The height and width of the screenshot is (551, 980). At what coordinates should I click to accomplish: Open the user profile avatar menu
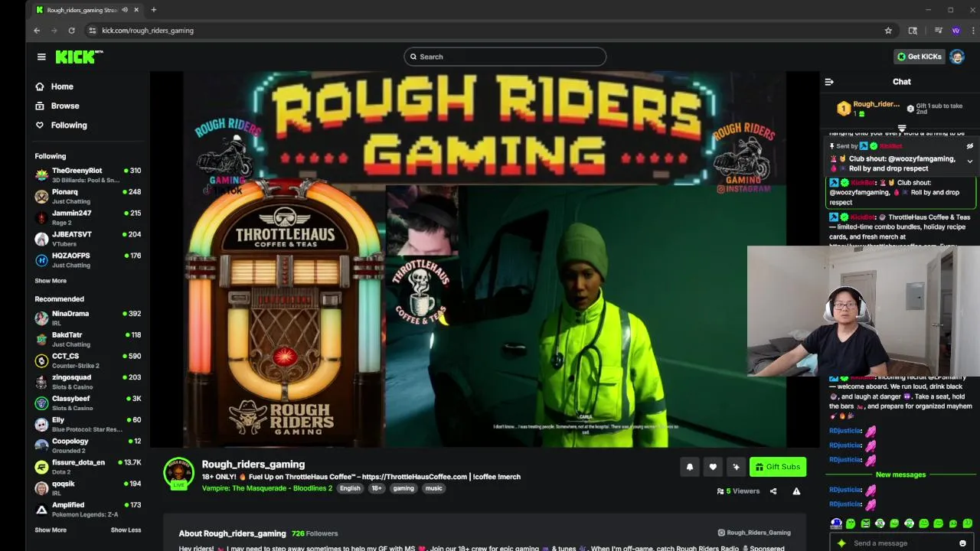[x=956, y=57]
